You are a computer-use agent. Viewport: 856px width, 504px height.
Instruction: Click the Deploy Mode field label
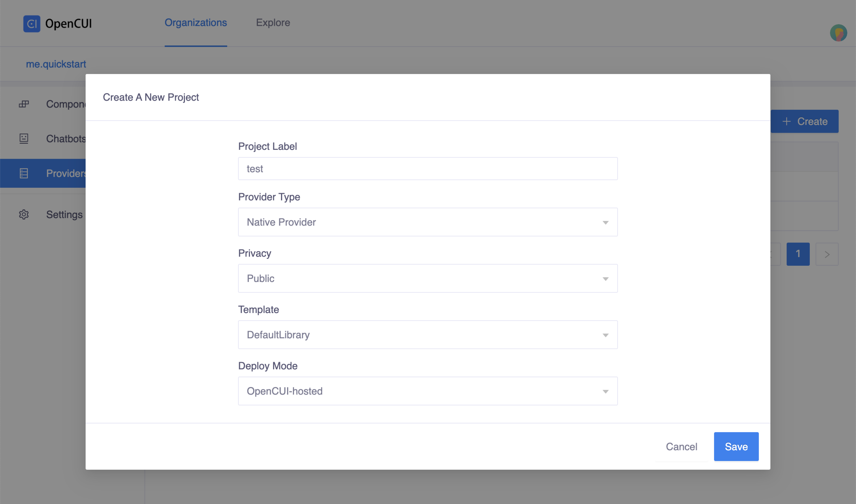(x=268, y=366)
